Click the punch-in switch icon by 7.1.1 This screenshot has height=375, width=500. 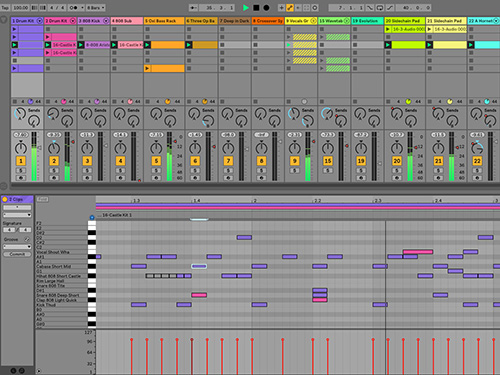pos(370,8)
